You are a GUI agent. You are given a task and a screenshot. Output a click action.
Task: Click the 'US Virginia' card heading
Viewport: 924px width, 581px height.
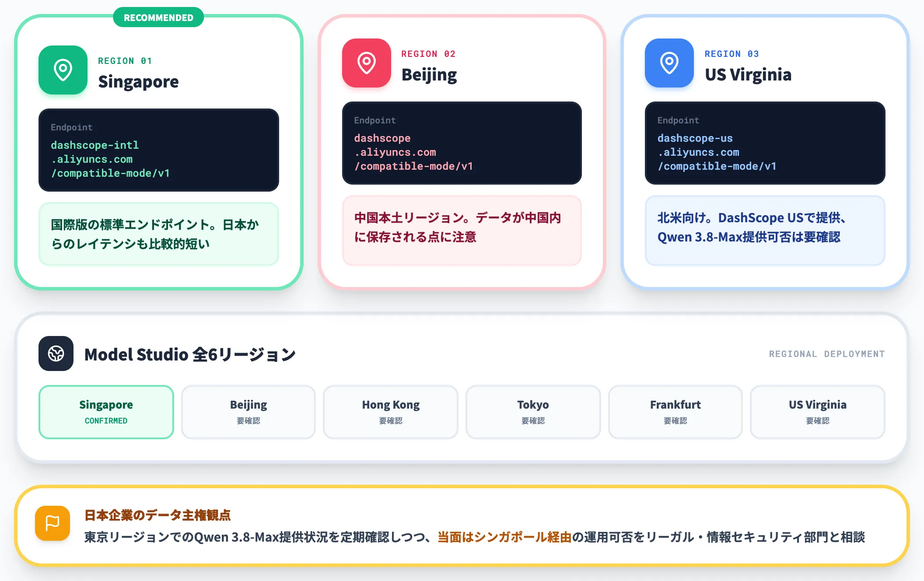pyautogui.click(x=748, y=75)
